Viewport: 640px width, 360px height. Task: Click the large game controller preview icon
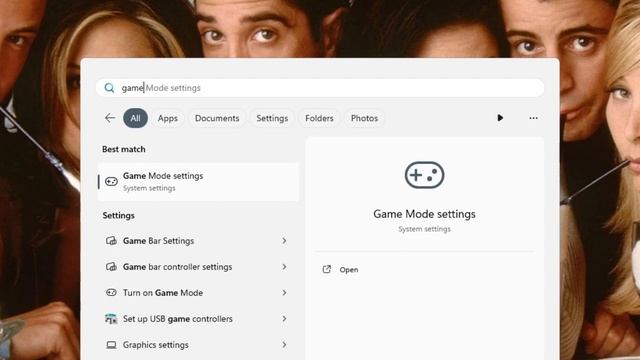tap(424, 175)
